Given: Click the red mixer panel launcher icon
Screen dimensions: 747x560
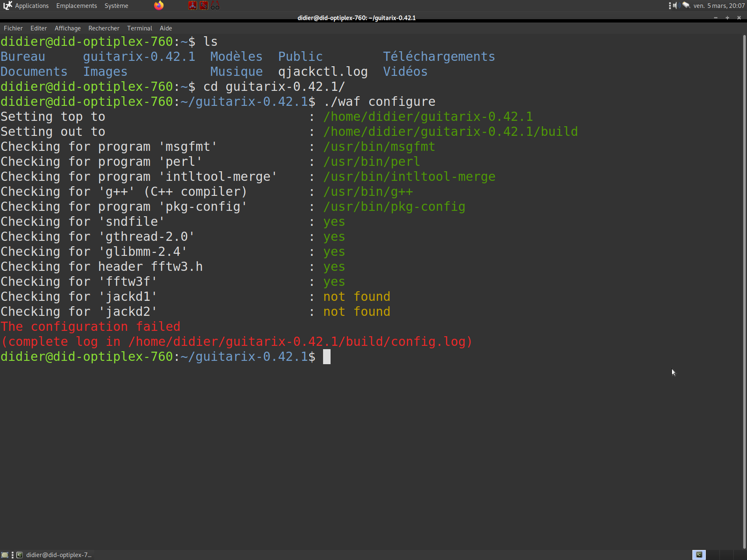Looking at the screenshot, I should click(204, 5).
